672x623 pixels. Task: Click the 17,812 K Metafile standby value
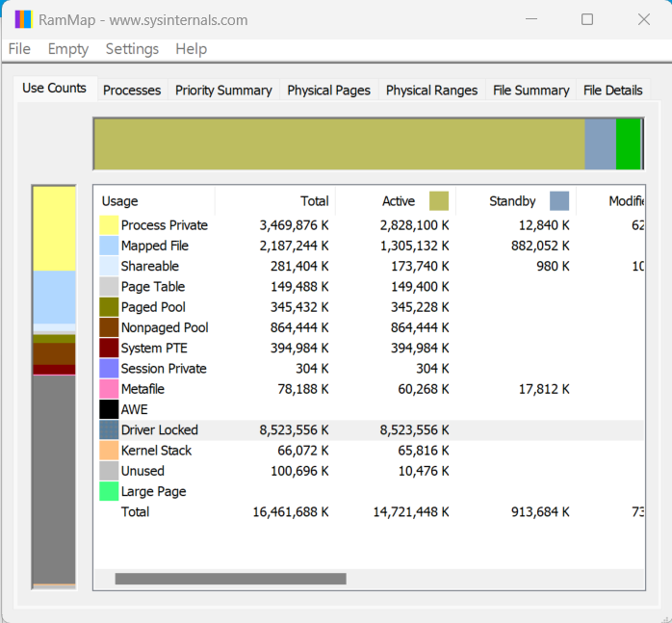(544, 389)
